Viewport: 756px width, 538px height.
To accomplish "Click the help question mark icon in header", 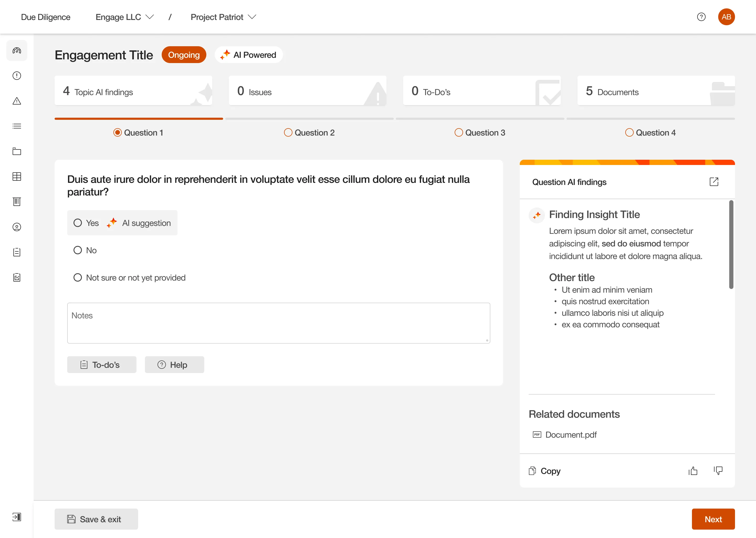I will (701, 17).
